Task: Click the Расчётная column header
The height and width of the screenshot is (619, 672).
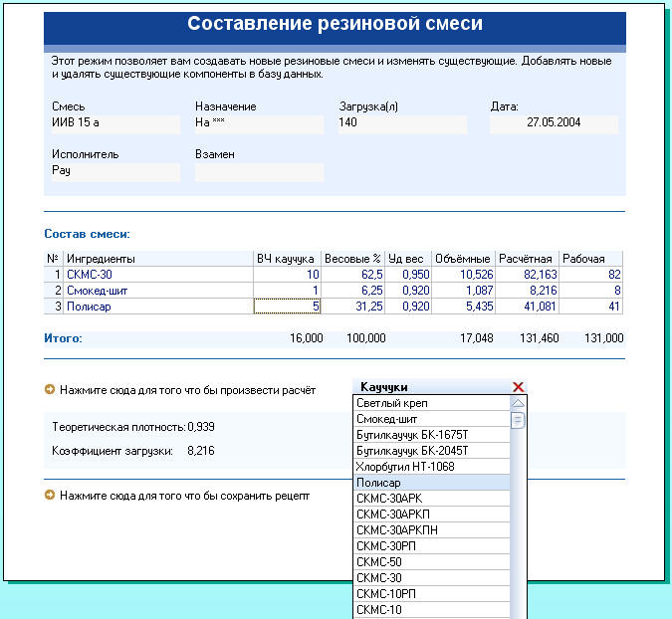Action: tap(528, 259)
